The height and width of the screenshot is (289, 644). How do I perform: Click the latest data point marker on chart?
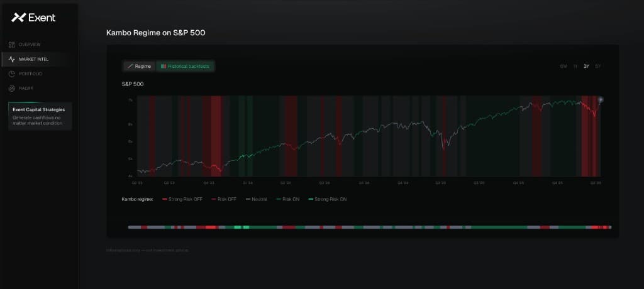(601, 99)
